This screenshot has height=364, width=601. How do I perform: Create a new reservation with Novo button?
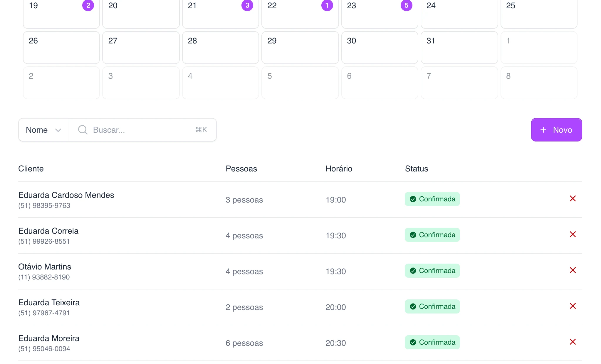[x=556, y=130]
